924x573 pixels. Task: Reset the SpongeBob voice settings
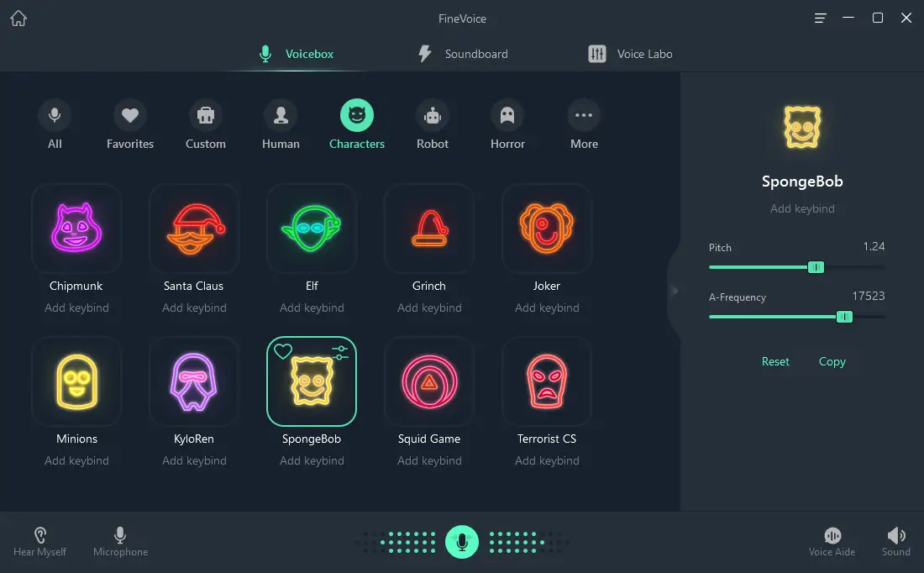pos(775,361)
